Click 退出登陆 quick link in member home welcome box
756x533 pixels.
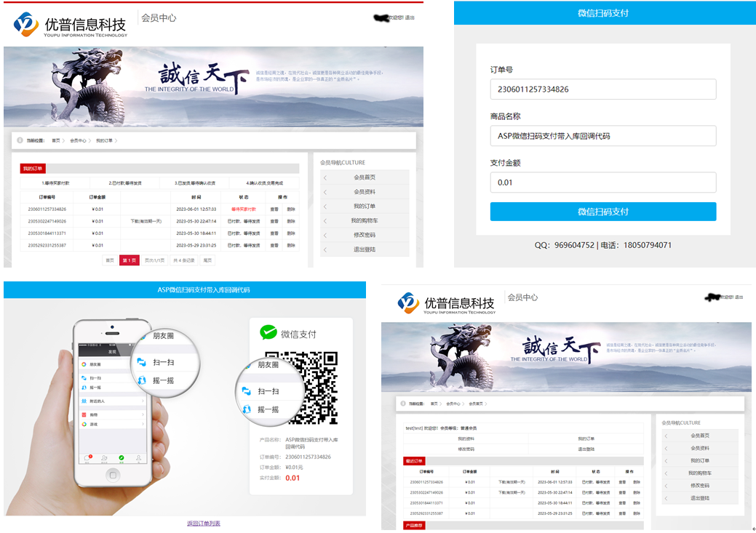(586, 449)
